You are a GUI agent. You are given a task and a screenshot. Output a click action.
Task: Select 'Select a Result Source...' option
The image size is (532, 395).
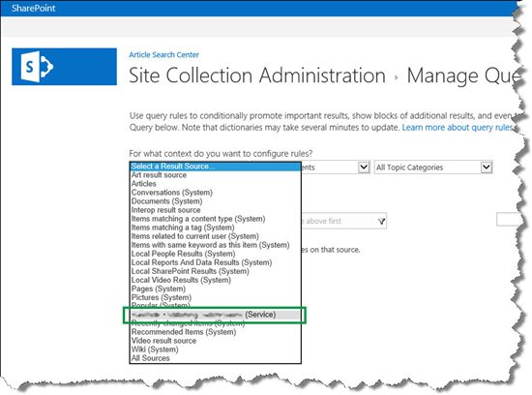[215, 167]
